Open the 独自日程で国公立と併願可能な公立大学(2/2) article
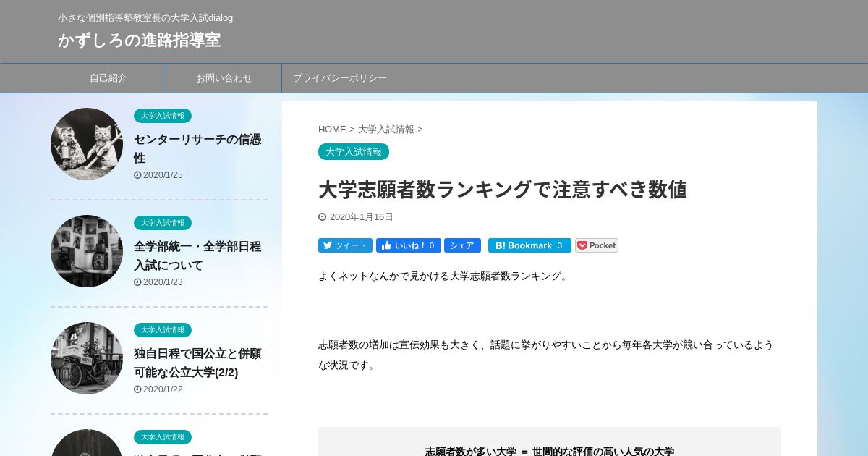Viewport: 868px width, 456px height. 197,363
